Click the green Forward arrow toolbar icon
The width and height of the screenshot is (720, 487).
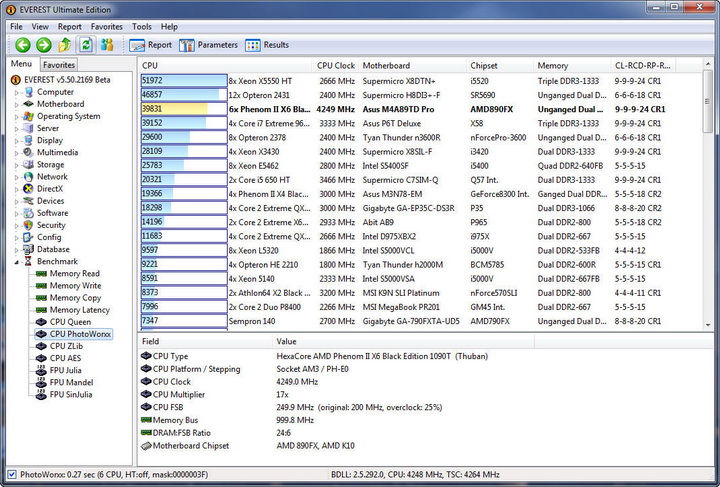pos(44,45)
